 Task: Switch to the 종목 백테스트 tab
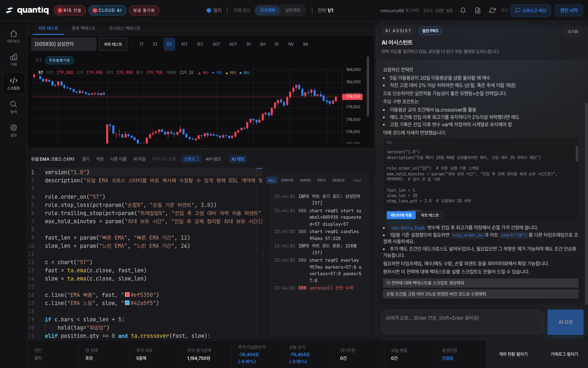(x=83, y=28)
